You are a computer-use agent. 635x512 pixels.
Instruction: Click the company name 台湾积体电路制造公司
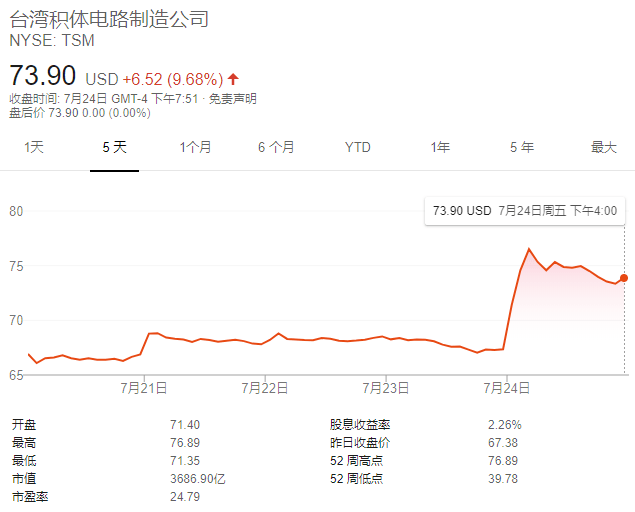109,19
